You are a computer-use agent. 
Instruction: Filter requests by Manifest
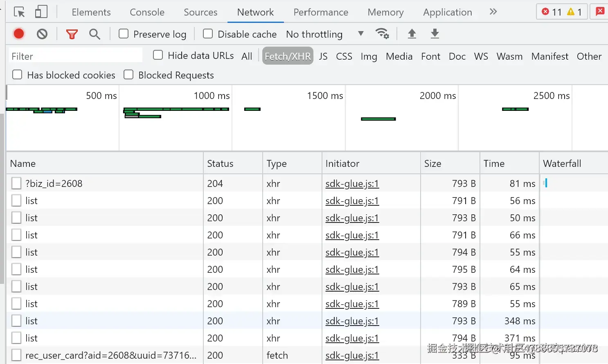click(550, 56)
